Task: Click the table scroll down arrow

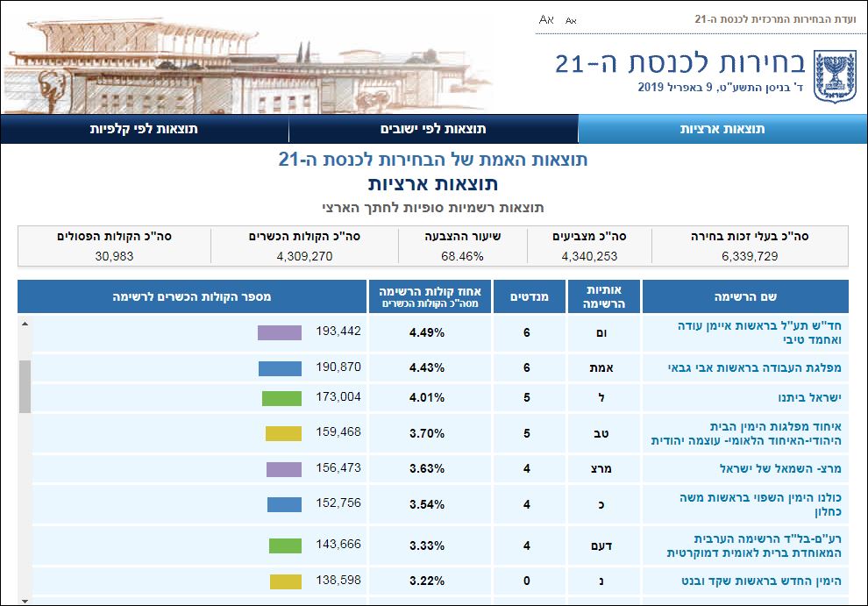Action: pos(25,600)
